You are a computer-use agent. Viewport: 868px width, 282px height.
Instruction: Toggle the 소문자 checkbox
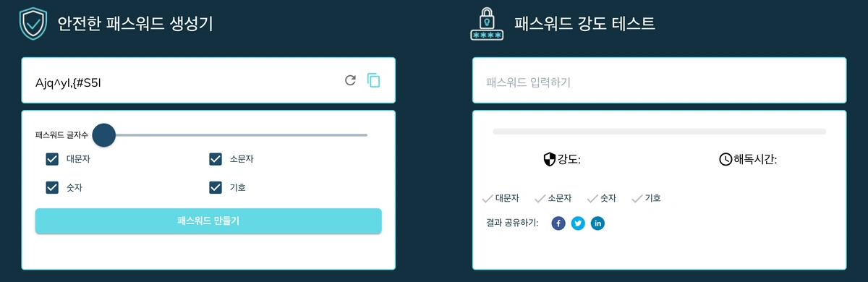[x=216, y=159]
